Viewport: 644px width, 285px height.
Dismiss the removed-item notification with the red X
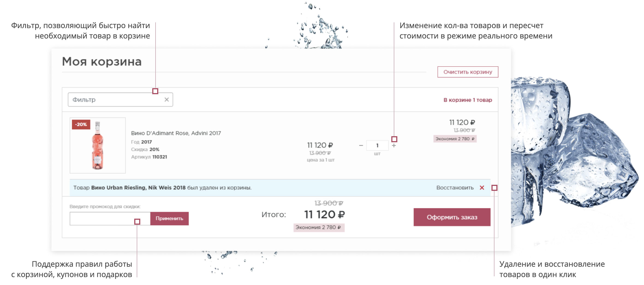[x=482, y=188]
